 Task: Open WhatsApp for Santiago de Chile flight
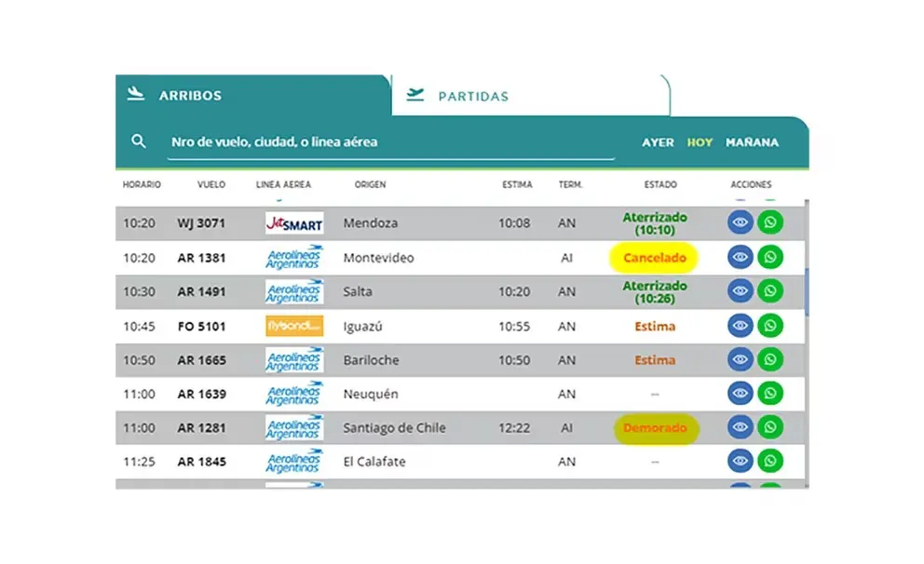click(x=769, y=427)
